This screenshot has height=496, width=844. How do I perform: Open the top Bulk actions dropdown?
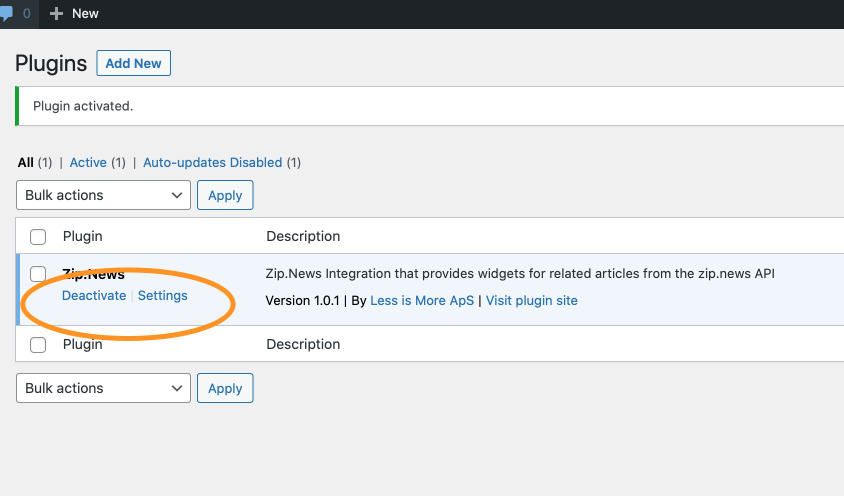click(x=103, y=195)
